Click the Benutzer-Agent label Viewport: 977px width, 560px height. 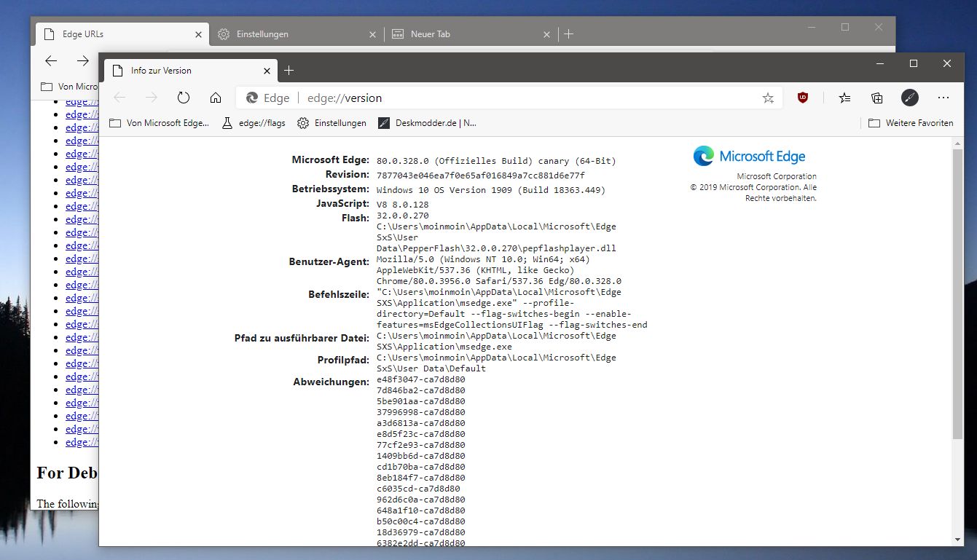(329, 261)
